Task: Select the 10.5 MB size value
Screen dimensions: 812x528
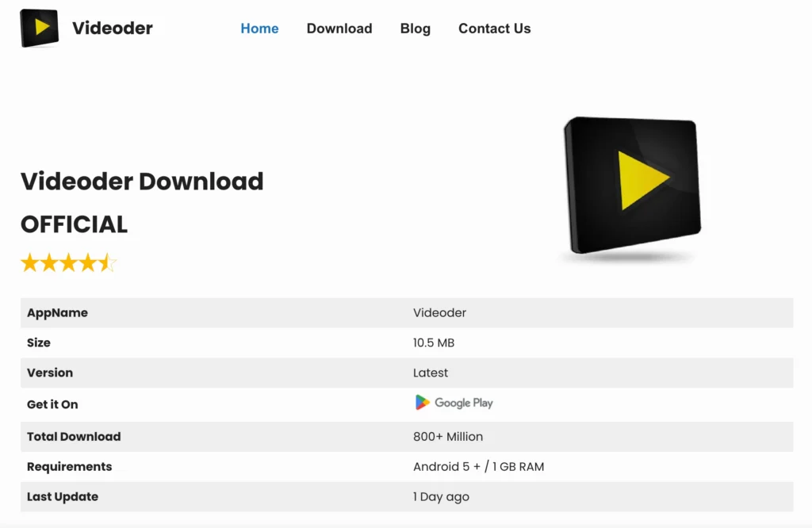Action: (x=433, y=342)
